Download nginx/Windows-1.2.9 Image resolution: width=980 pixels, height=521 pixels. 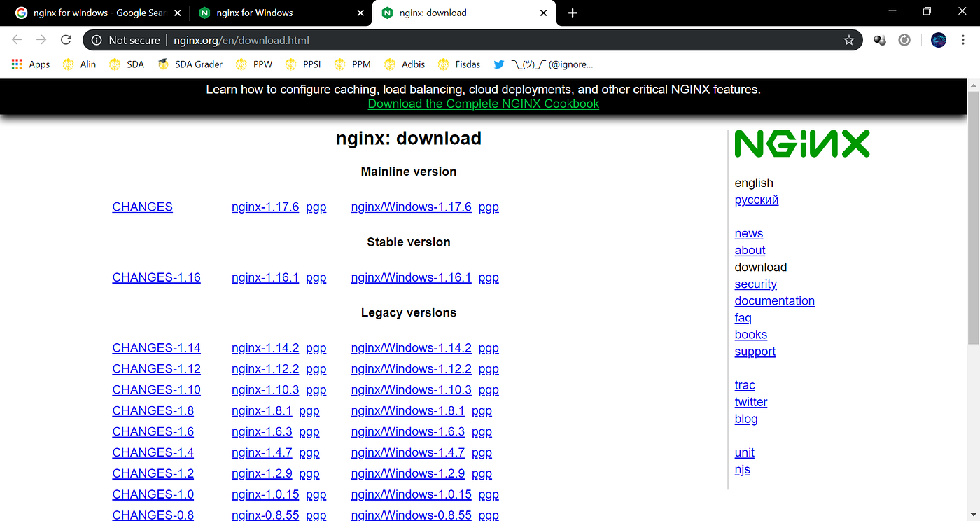407,474
